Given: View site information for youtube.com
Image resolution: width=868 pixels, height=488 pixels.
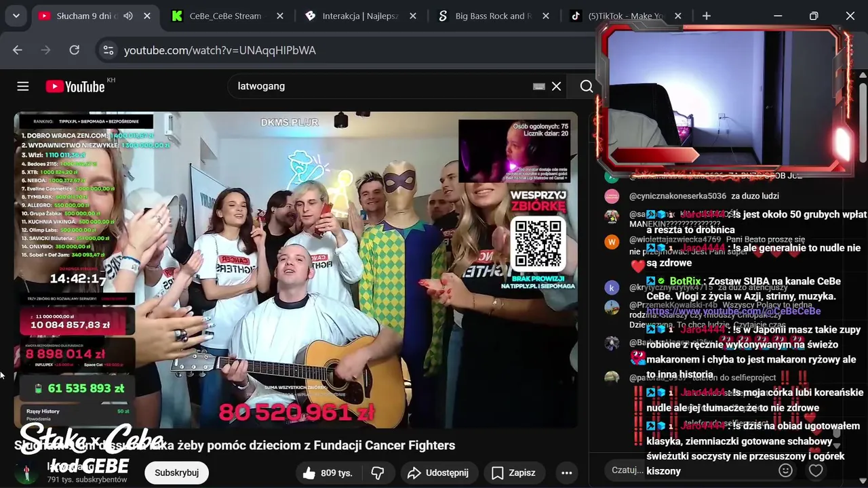Looking at the screenshot, I should [x=108, y=50].
